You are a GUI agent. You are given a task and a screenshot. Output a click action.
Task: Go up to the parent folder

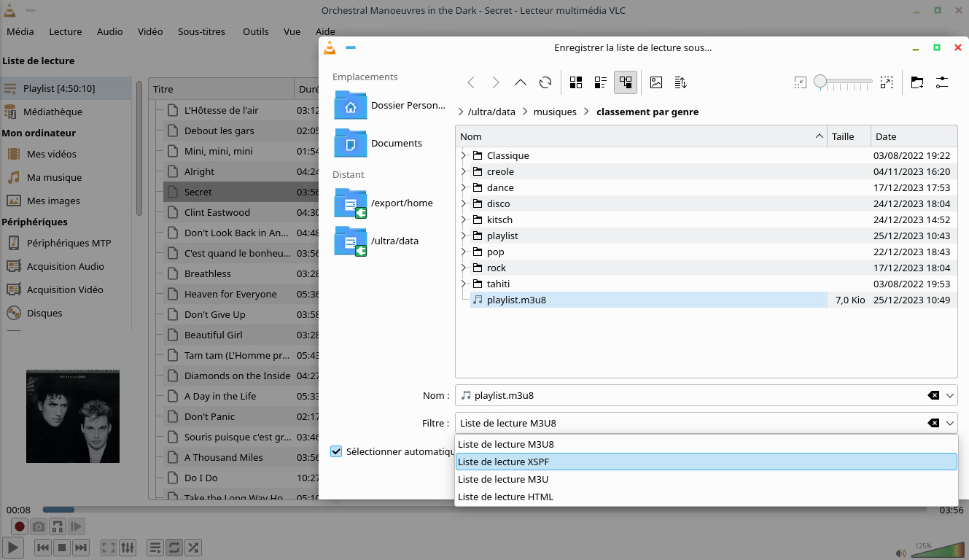click(521, 82)
